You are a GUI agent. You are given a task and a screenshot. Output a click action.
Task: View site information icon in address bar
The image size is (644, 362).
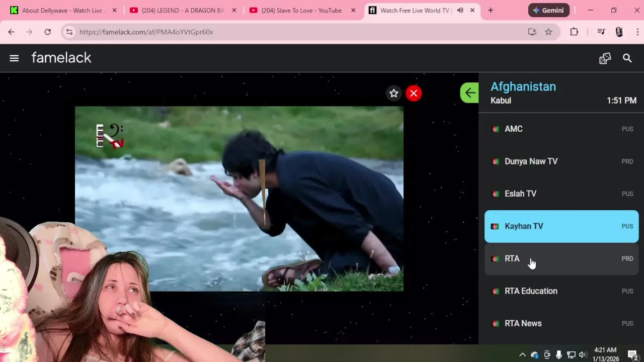tap(69, 32)
